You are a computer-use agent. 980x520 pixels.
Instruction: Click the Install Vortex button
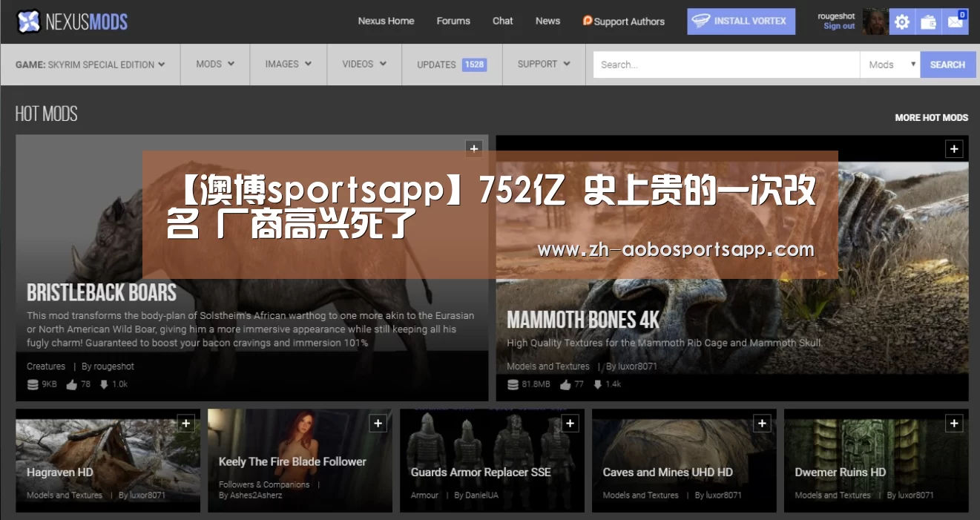pyautogui.click(x=741, y=22)
